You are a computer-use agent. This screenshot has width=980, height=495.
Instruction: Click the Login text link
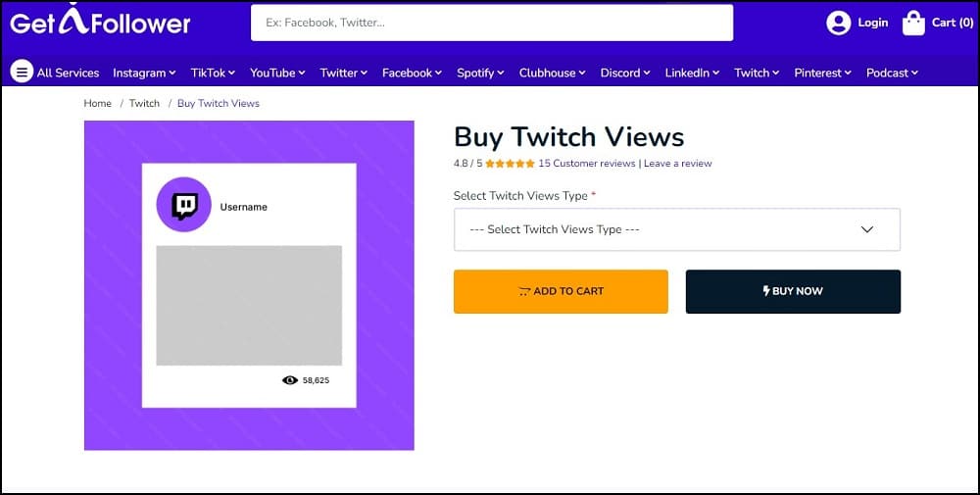coord(872,23)
